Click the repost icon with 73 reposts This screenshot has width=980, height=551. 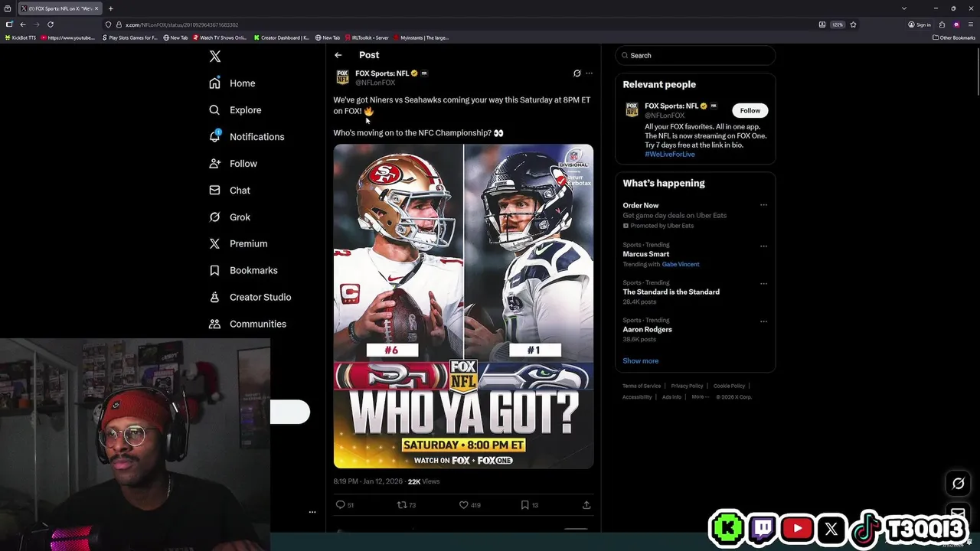[x=402, y=505]
